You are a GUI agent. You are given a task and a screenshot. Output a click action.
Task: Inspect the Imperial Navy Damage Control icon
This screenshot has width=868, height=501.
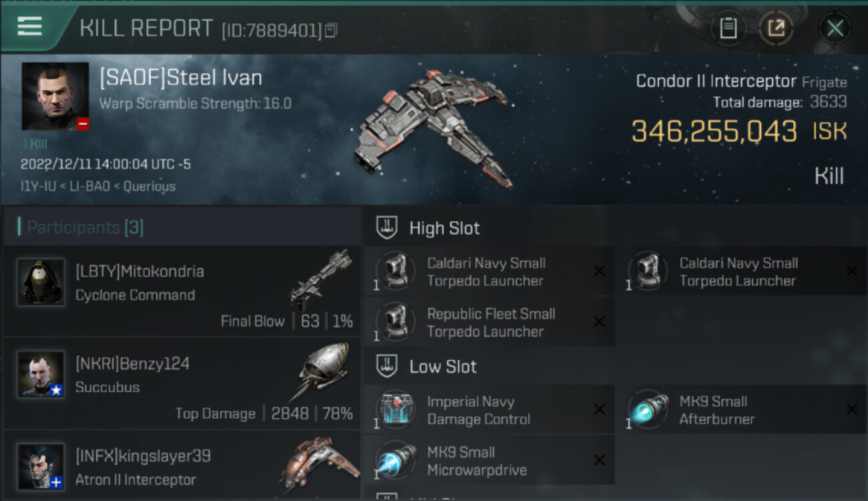396,409
